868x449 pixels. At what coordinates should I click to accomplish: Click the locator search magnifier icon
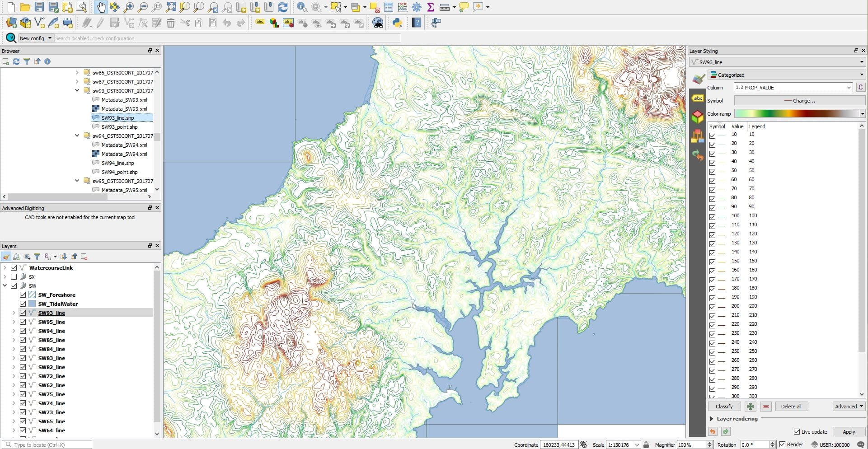11,38
